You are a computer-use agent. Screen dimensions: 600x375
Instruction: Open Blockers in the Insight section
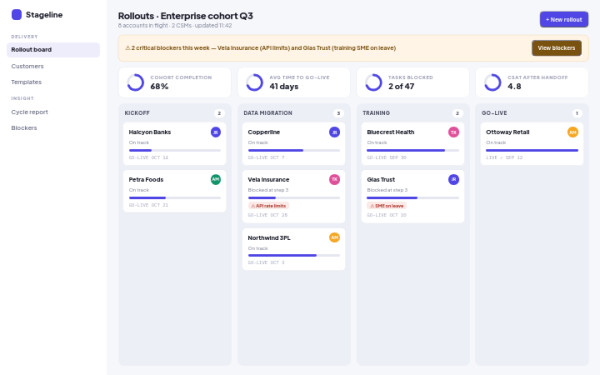[53, 128]
